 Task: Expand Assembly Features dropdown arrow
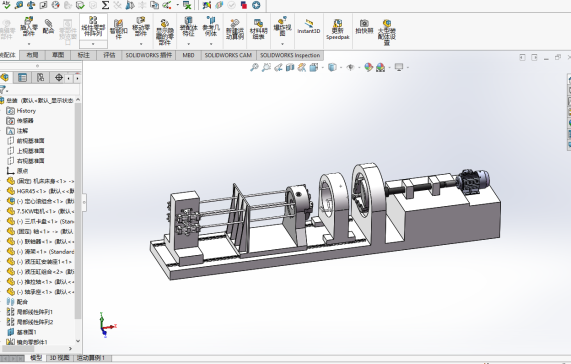click(188, 44)
